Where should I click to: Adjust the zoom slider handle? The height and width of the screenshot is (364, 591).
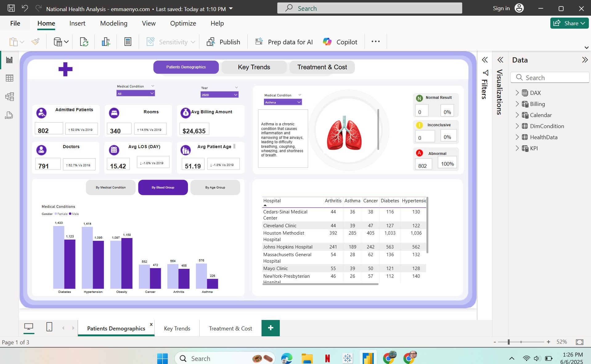click(509, 342)
